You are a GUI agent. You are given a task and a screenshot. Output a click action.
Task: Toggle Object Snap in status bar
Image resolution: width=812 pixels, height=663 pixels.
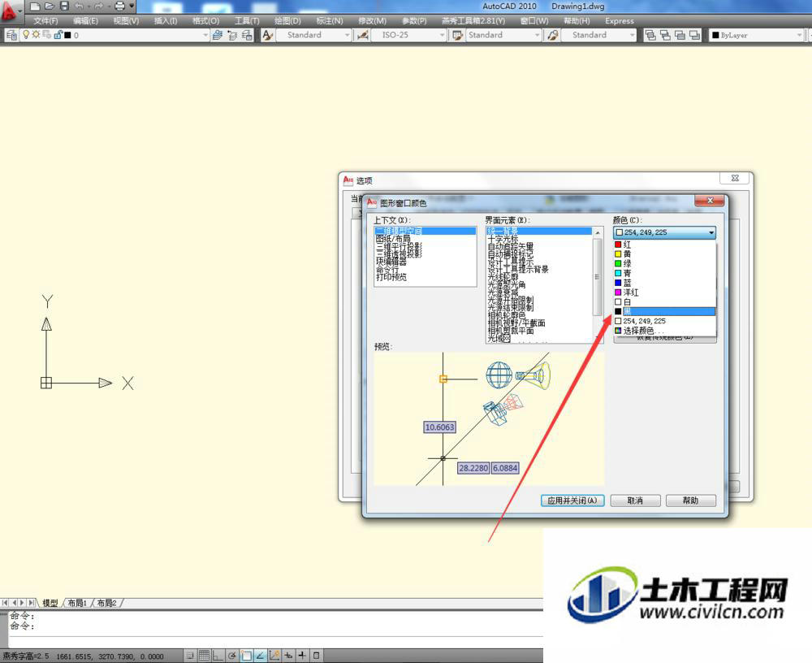coord(247,656)
